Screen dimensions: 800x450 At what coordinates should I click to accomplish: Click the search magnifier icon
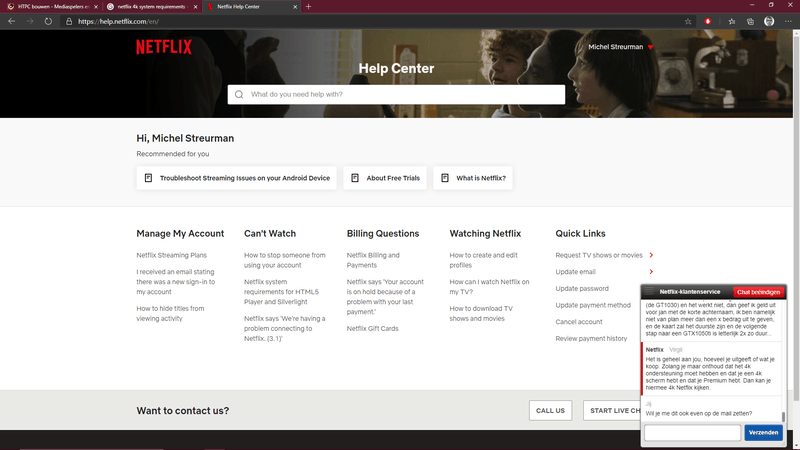coord(239,94)
